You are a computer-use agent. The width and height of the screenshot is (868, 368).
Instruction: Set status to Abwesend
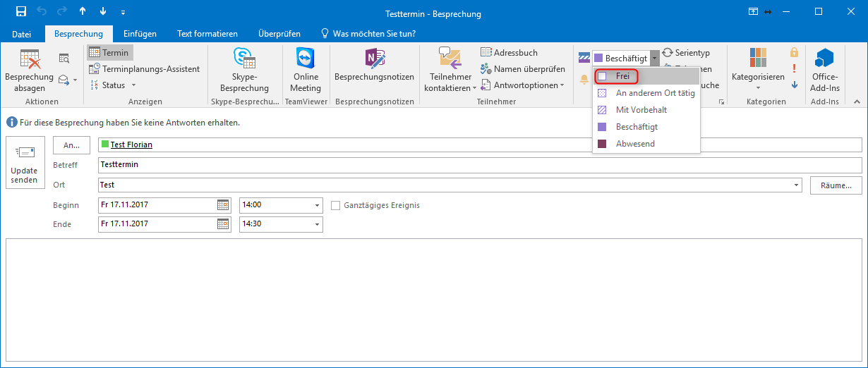646,144
